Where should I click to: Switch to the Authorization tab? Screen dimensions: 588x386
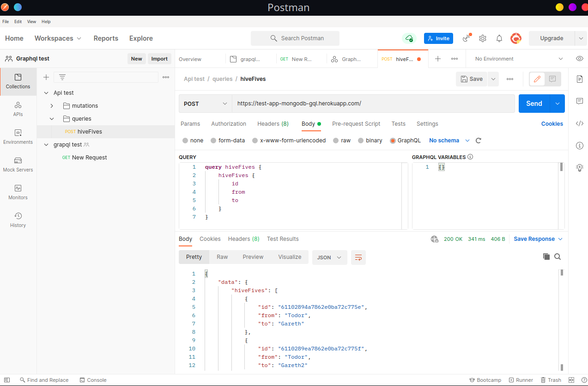point(229,124)
